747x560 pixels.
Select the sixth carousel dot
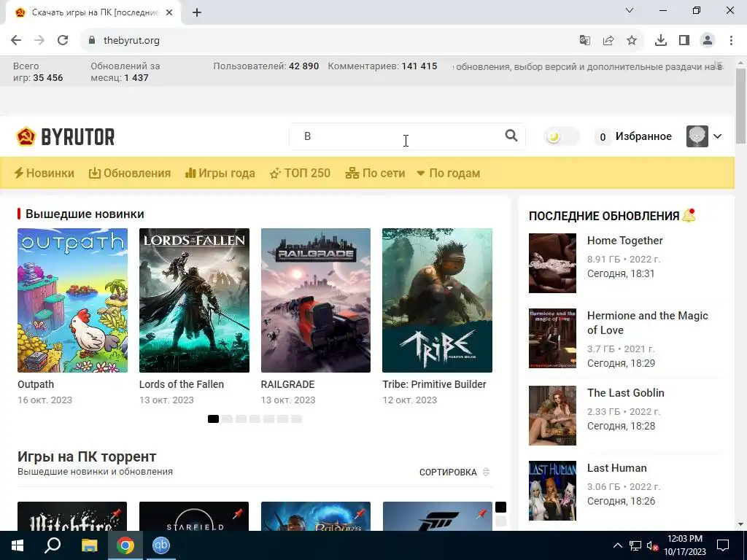[282, 419]
